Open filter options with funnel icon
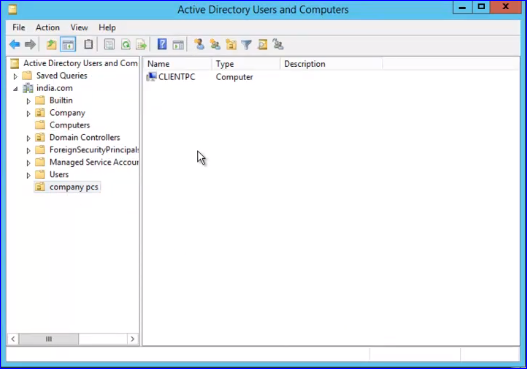527x369 pixels. pyautogui.click(x=247, y=44)
